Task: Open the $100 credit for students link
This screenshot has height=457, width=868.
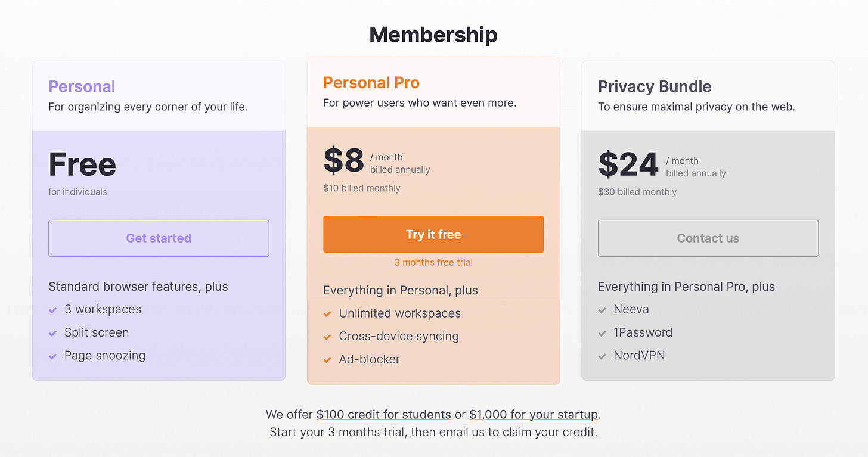Action: click(x=383, y=414)
